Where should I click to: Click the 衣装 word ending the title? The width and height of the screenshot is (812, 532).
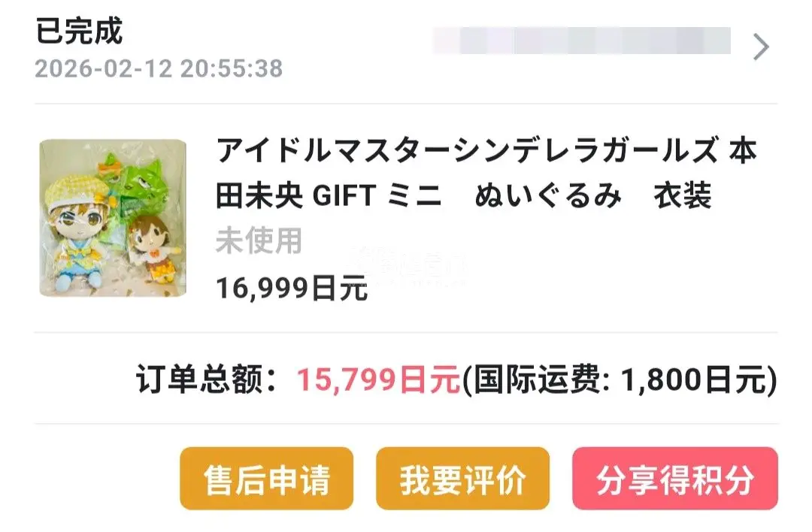(683, 195)
